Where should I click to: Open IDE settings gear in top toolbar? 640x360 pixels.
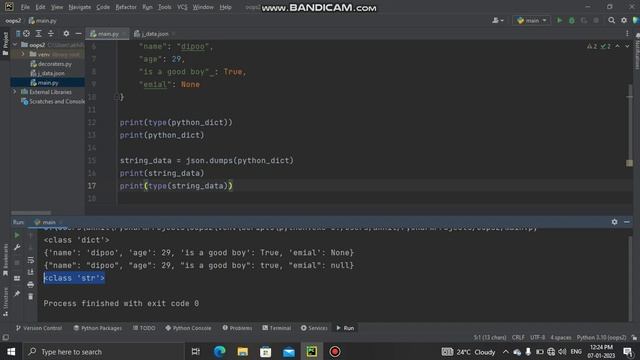pos(624,20)
